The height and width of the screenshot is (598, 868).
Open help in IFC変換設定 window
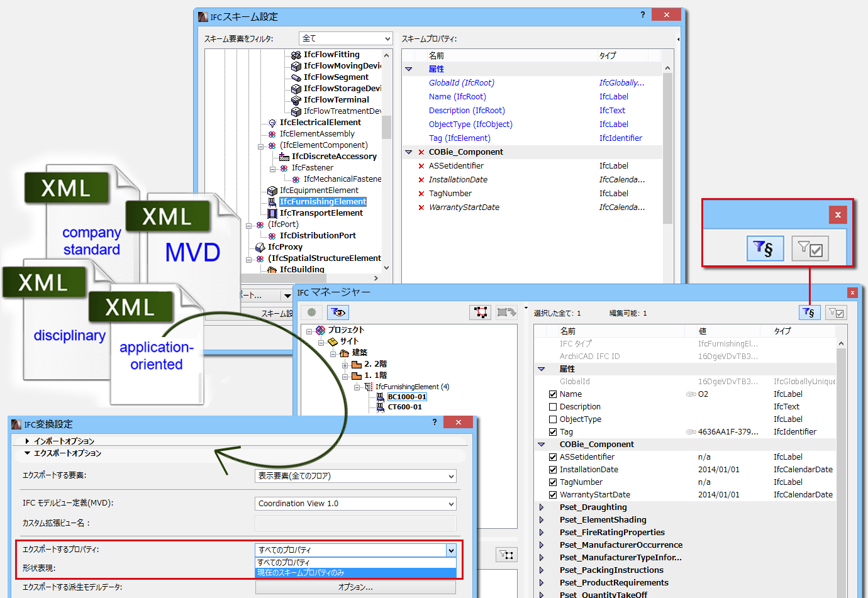[435, 422]
